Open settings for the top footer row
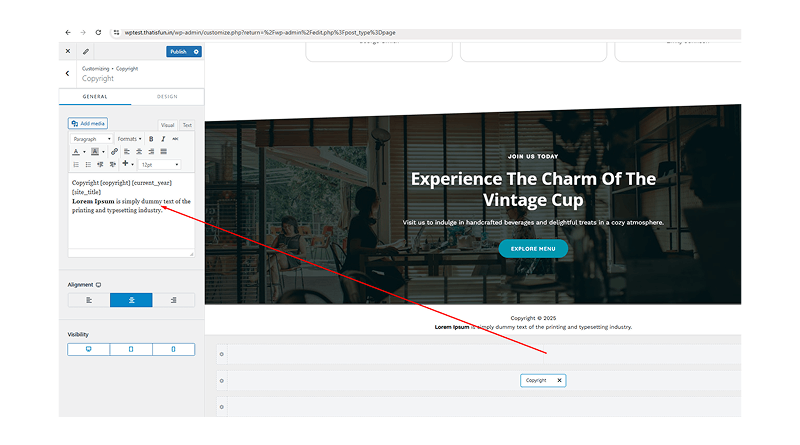Screen dimensions: 800x445 pos(221,354)
